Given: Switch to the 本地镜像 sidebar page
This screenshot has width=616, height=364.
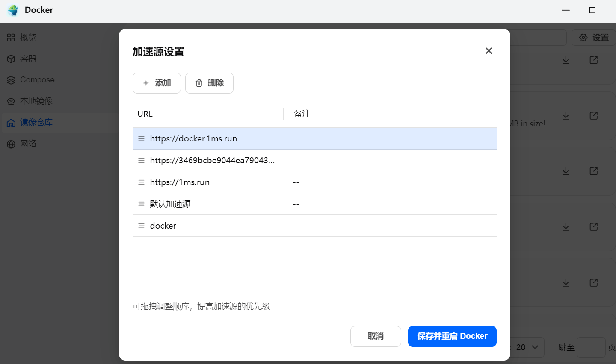Looking at the screenshot, I should (36, 101).
